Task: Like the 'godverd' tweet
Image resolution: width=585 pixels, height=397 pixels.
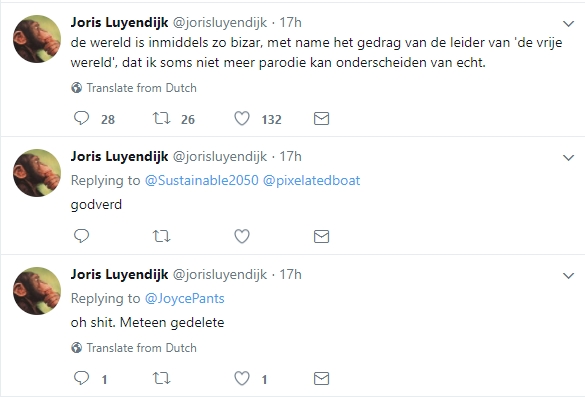Action: [242, 236]
